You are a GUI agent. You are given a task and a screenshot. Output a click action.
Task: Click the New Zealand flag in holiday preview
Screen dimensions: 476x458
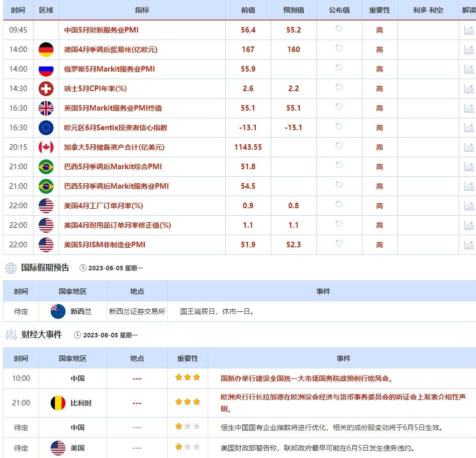tap(57, 311)
